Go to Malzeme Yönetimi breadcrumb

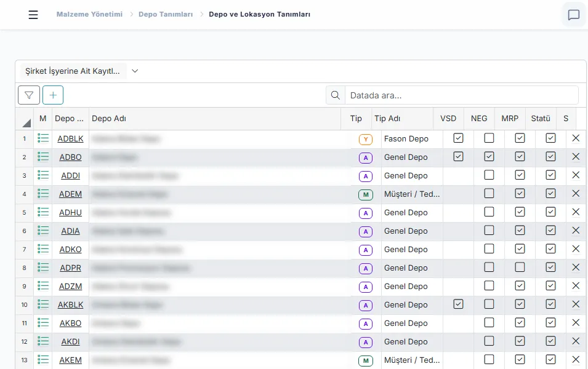(89, 14)
